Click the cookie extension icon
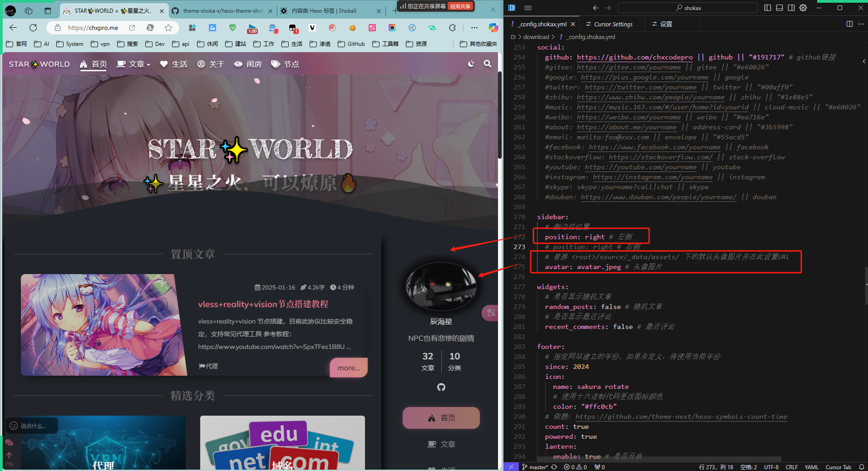This screenshot has width=868, height=471. tap(352, 28)
